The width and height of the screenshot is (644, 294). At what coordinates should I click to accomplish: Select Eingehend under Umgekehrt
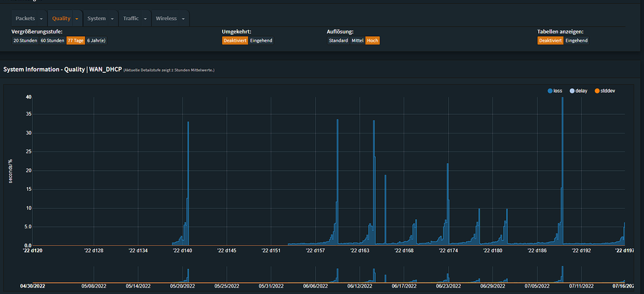(261, 41)
